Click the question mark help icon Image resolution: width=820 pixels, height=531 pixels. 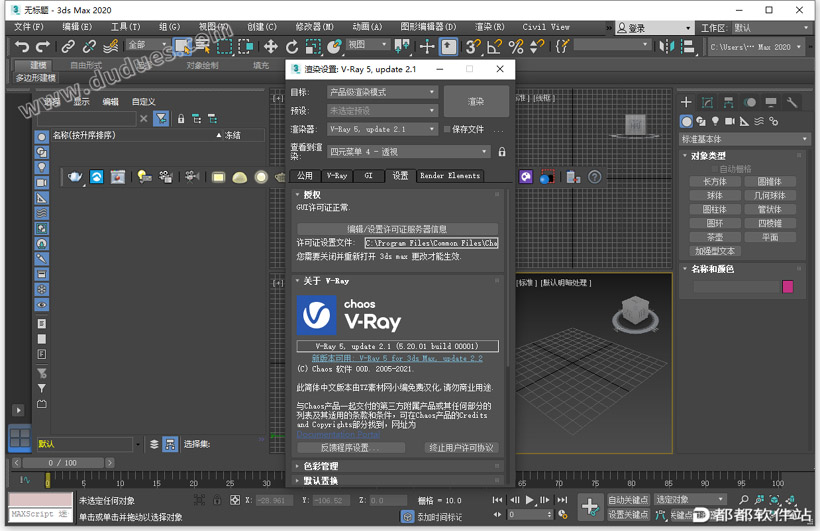tap(595, 177)
